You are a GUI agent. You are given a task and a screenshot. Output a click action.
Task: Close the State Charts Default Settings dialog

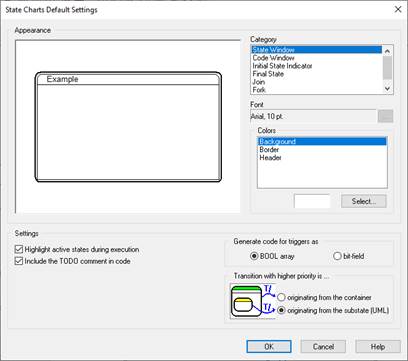[398, 9]
